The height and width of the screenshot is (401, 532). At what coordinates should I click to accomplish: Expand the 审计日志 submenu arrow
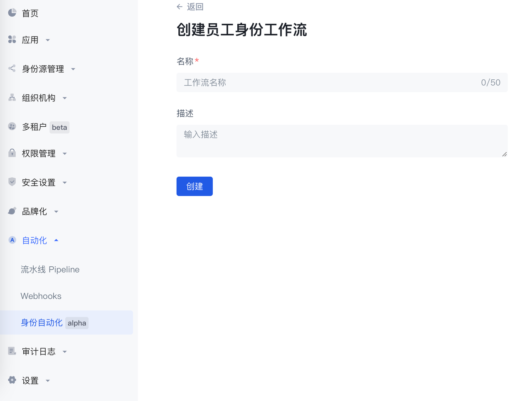point(65,352)
